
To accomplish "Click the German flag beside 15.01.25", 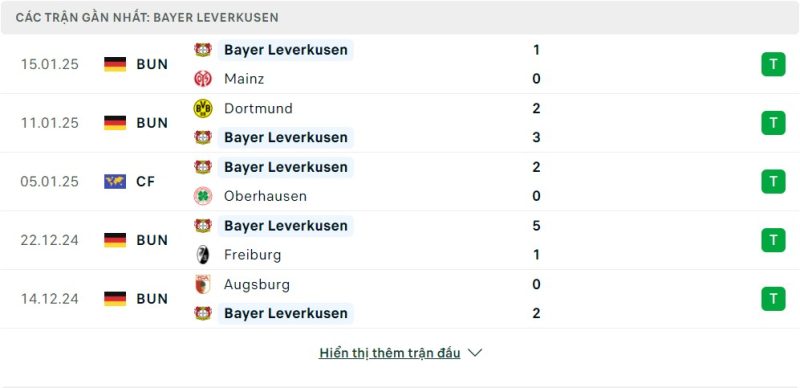I will 115,64.
